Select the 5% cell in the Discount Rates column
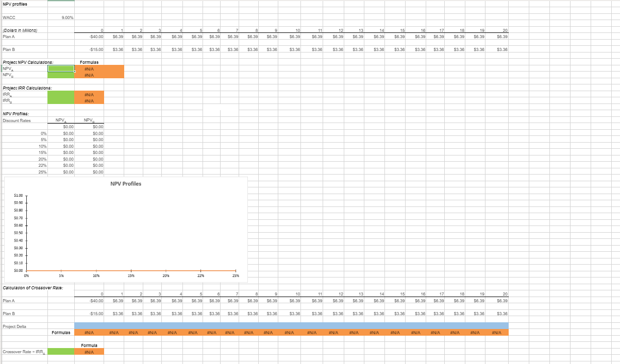The height and width of the screenshot is (364, 620). 25,140
